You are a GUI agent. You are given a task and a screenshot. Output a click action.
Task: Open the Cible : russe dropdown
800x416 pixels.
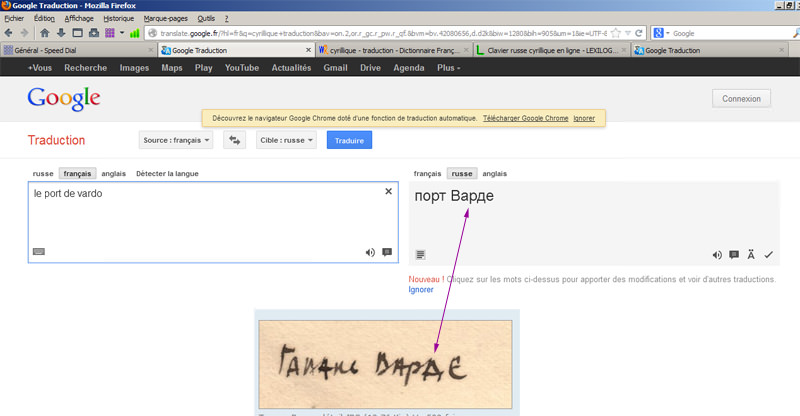pyautogui.click(x=286, y=140)
